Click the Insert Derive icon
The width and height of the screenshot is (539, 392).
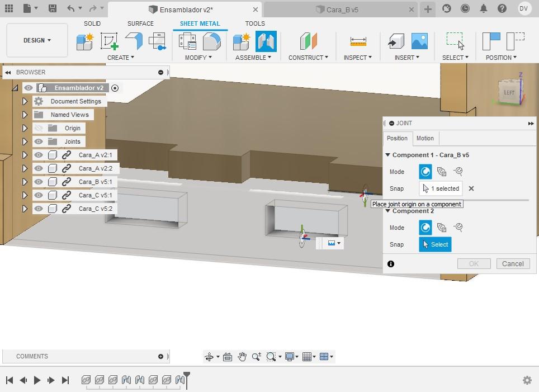tap(396, 41)
